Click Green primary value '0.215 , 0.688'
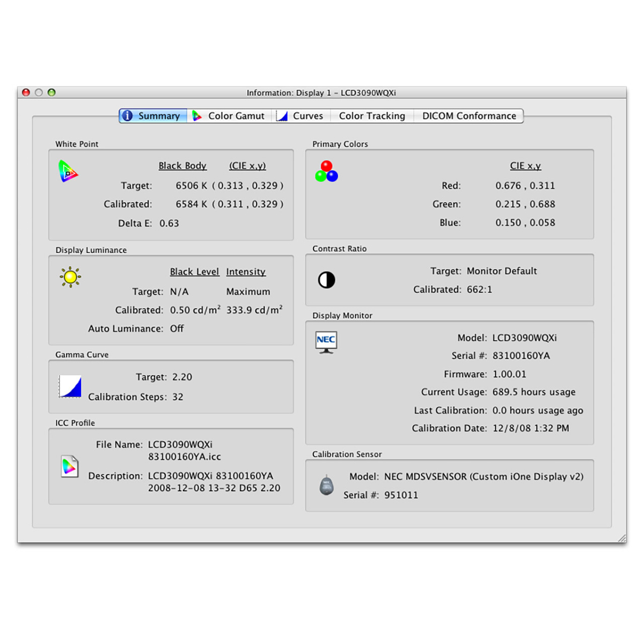Viewport: 644px width, 644px height. click(525, 204)
